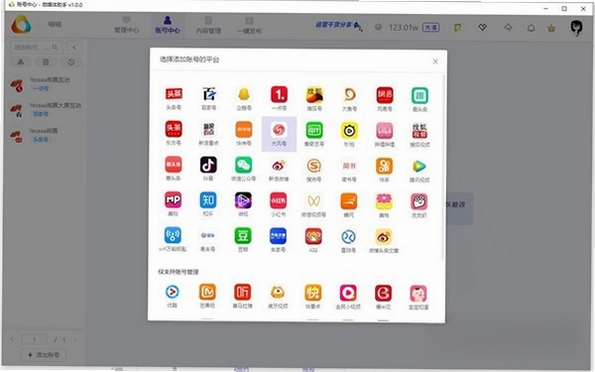Select the 头条号 platform icon
This screenshot has width=595, height=372.
[173, 94]
